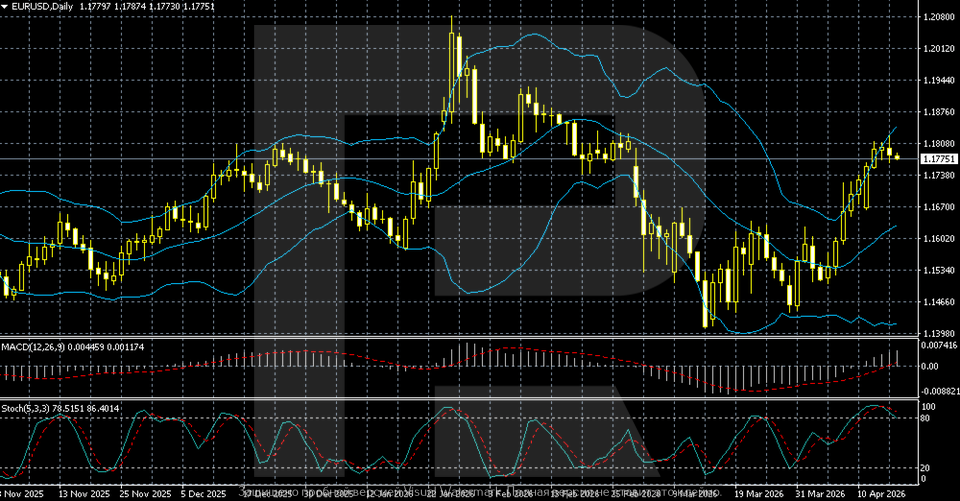Click the 31 Mar 2026 date label
This screenshot has height=501, width=960.
coord(818,494)
